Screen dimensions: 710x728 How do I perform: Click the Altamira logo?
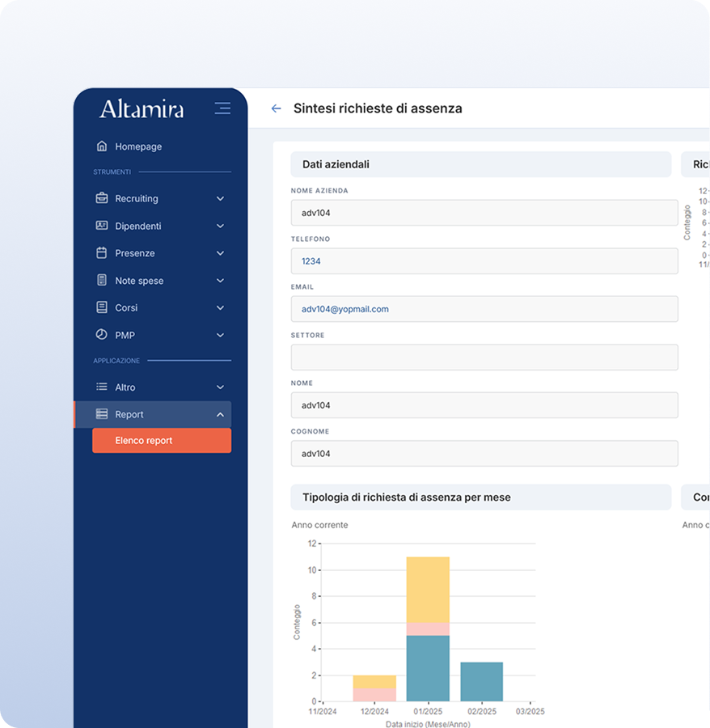[x=142, y=108]
